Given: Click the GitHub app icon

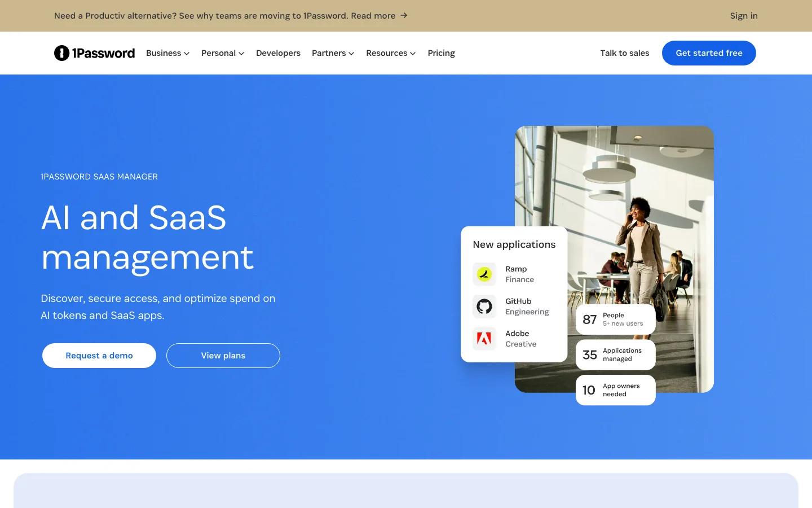Looking at the screenshot, I should (x=484, y=306).
